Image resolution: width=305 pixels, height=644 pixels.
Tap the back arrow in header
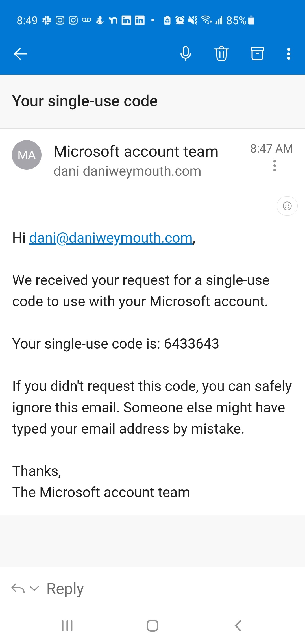[x=21, y=54]
